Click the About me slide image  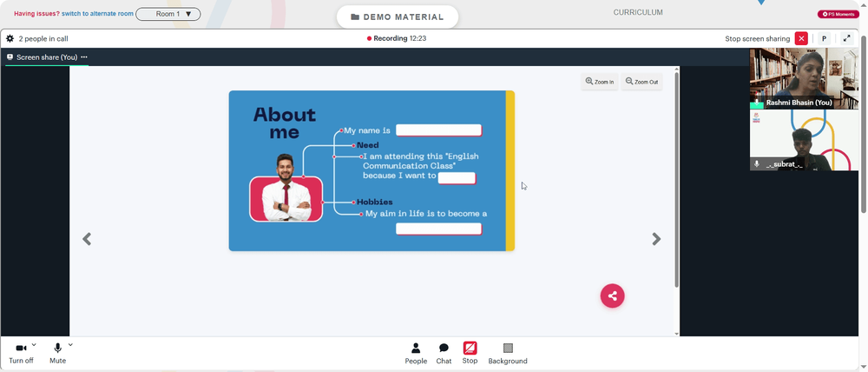(372, 170)
